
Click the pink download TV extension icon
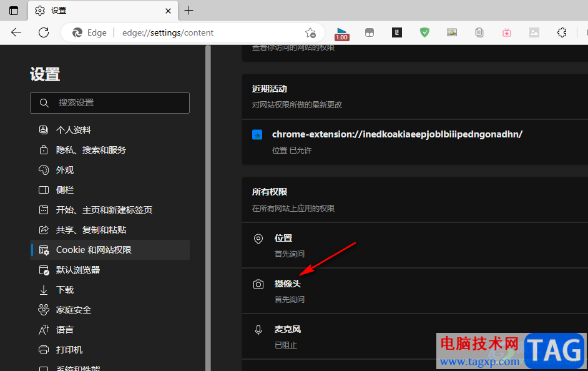[x=507, y=32]
